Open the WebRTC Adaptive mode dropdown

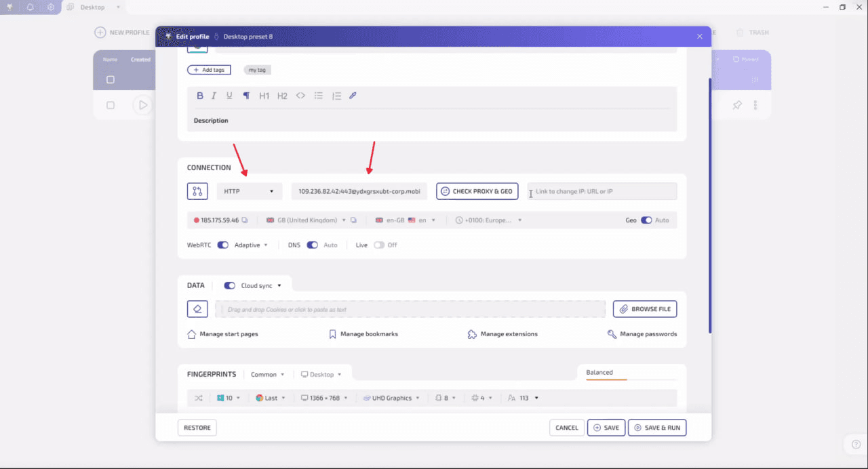(251, 245)
